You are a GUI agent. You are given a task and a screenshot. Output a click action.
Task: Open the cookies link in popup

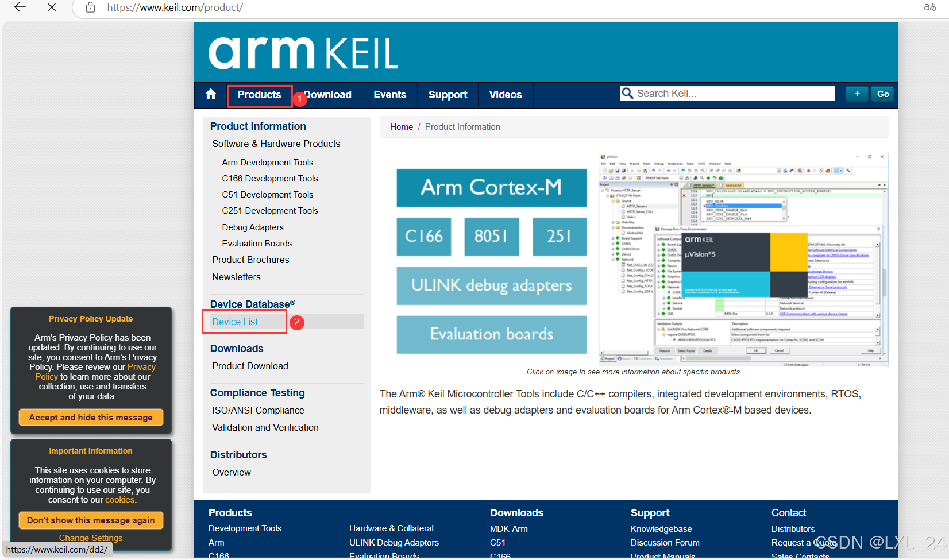pyautogui.click(x=120, y=500)
